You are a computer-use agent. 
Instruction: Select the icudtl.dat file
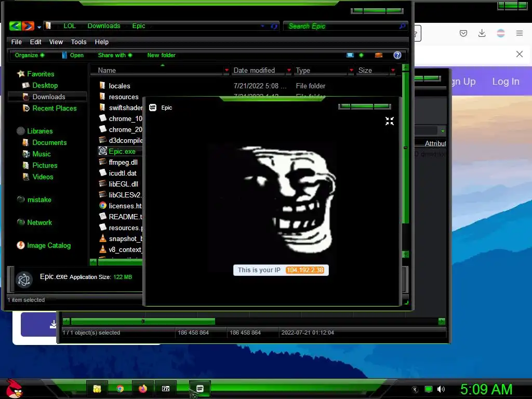click(123, 173)
